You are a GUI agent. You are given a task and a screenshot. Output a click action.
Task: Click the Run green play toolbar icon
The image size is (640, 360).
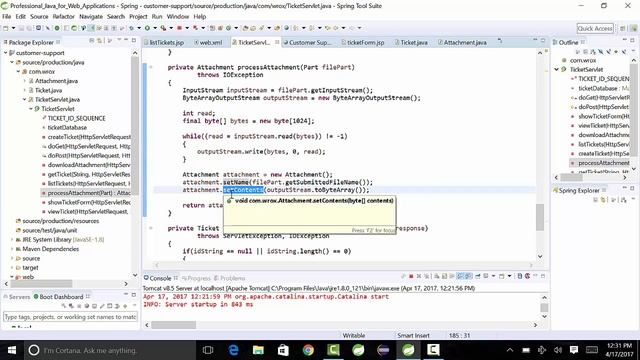[x=147, y=28]
